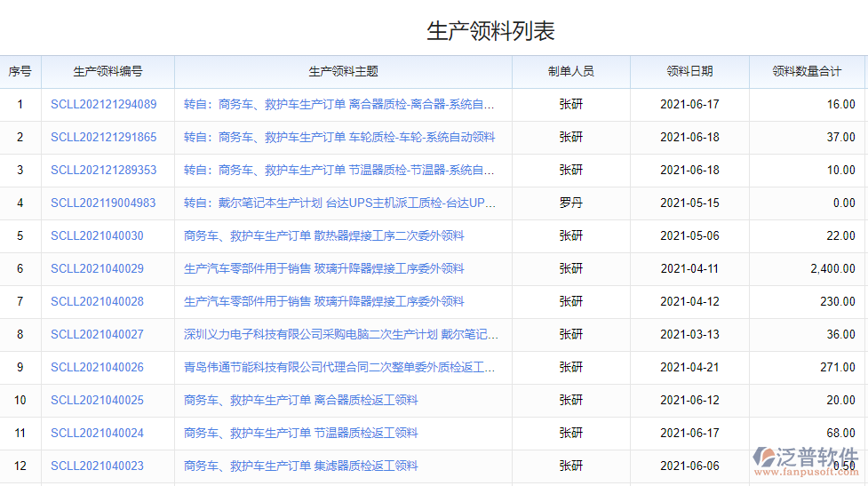Open record SCLL202121289353
868x486 pixels.
point(104,170)
